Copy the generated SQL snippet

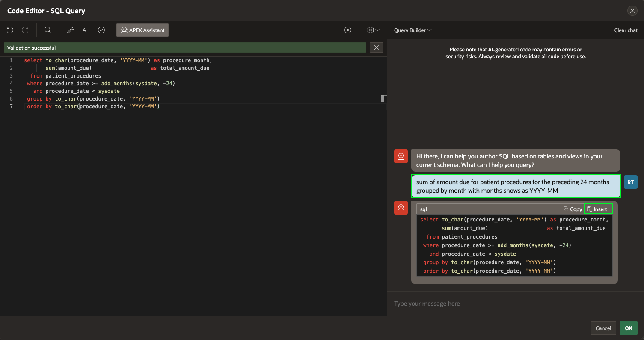click(x=573, y=209)
